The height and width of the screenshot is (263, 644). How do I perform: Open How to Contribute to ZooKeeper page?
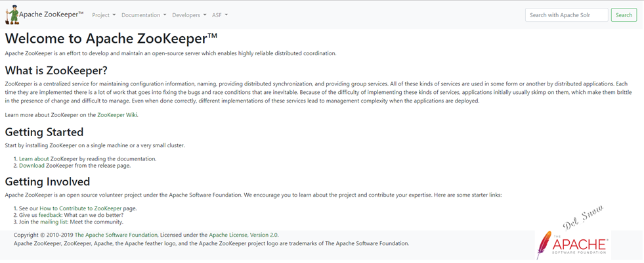81,208
